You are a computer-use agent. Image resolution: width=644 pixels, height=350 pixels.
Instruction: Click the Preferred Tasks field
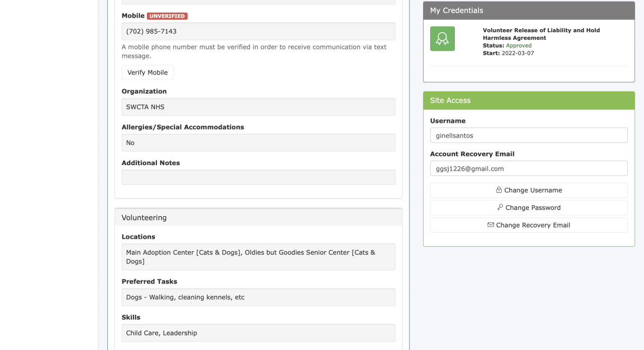point(258,297)
